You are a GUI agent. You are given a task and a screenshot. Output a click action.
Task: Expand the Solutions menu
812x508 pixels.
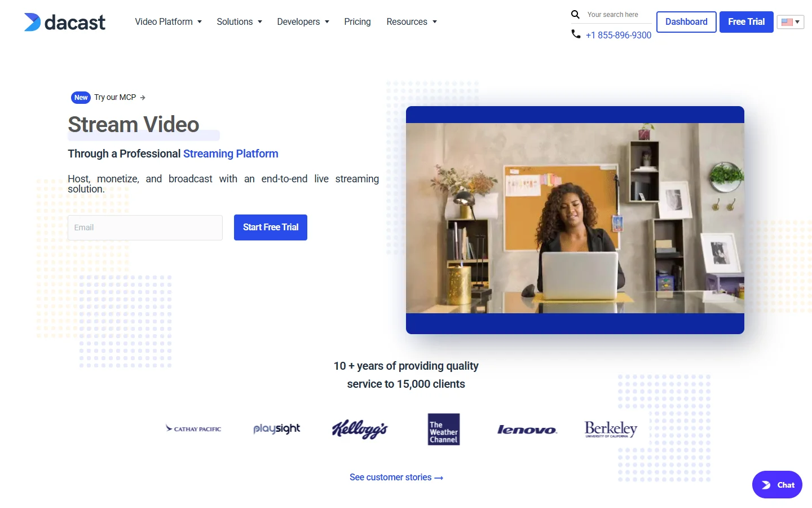coord(239,21)
